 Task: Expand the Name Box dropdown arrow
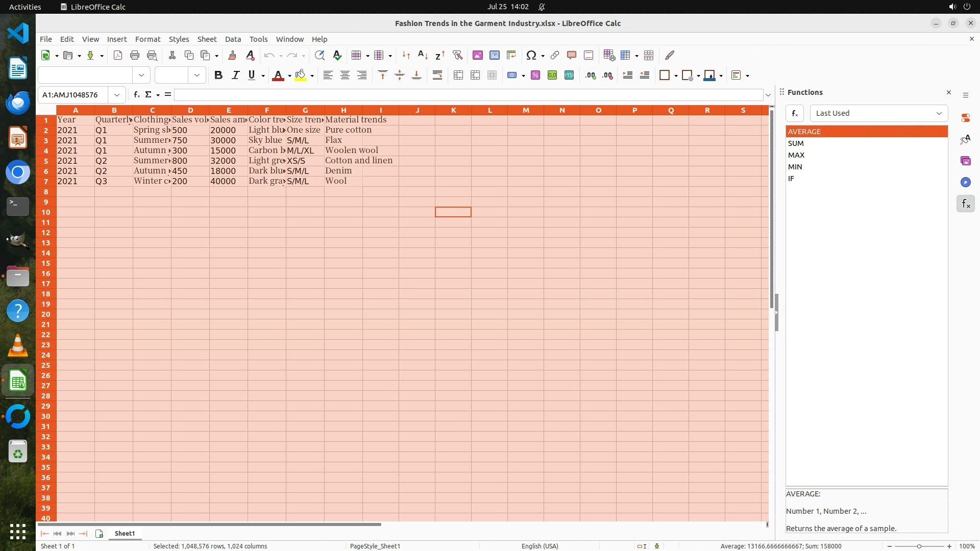point(117,95)
